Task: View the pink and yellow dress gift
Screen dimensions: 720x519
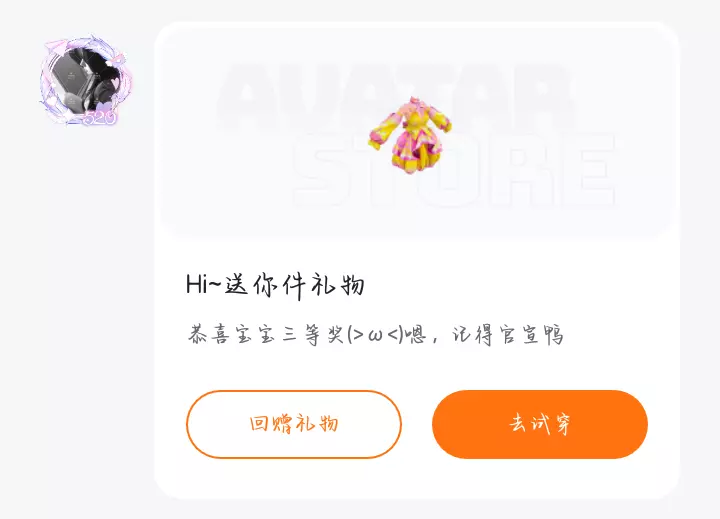Action: click(410, 135)
